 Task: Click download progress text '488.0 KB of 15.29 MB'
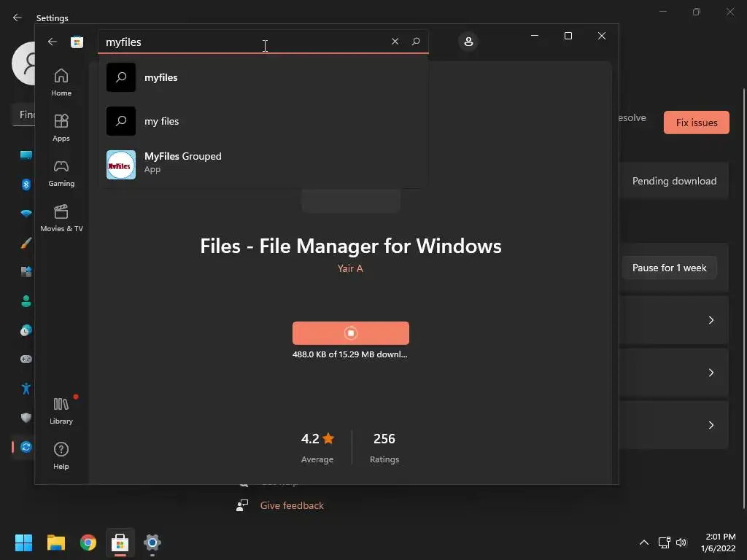coord(349,354)
